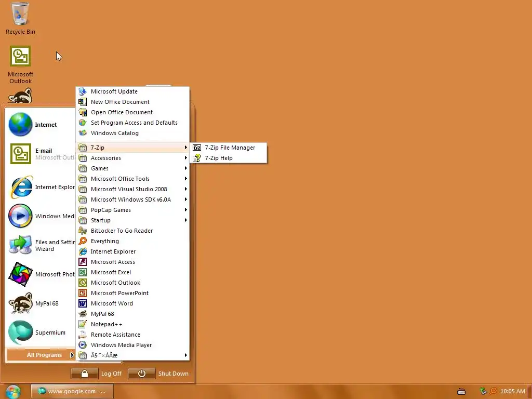Viewport: 532px width, 399px height.
Task: Click the Log Off button
Action: [x=96, y=374]
